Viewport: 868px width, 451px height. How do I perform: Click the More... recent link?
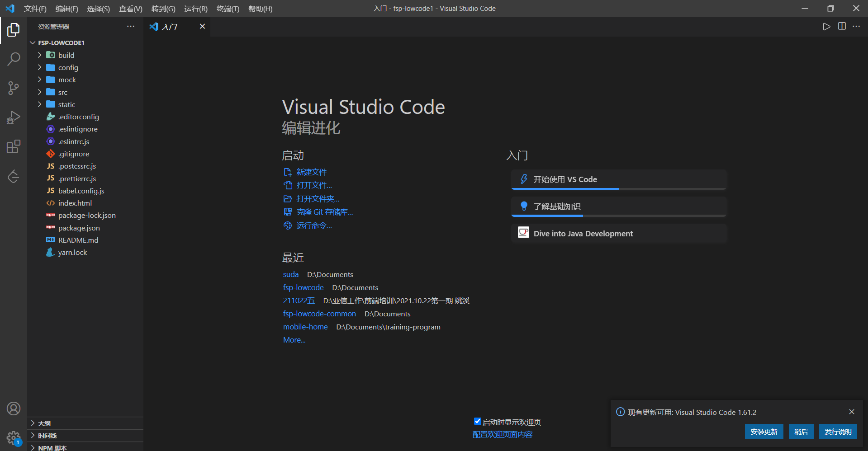click(x=294, y=340)
